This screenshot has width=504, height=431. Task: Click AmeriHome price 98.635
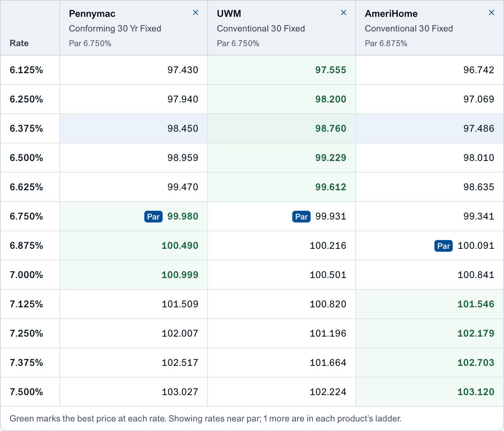point(479,187)
